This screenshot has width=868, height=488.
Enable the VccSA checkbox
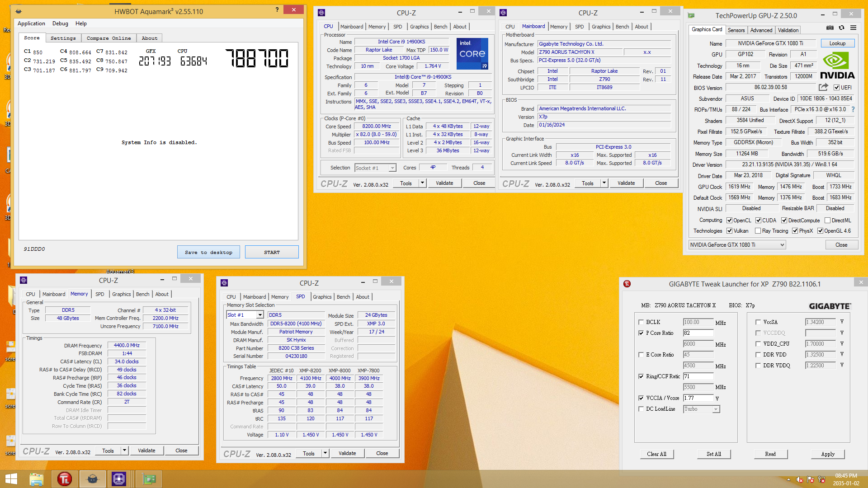(x=758, y=322)
